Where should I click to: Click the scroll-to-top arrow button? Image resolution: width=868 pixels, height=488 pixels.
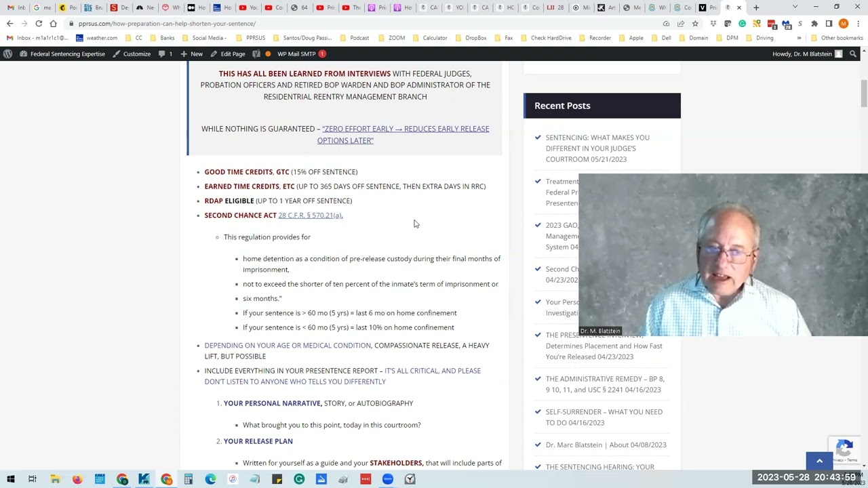(819, 461)
